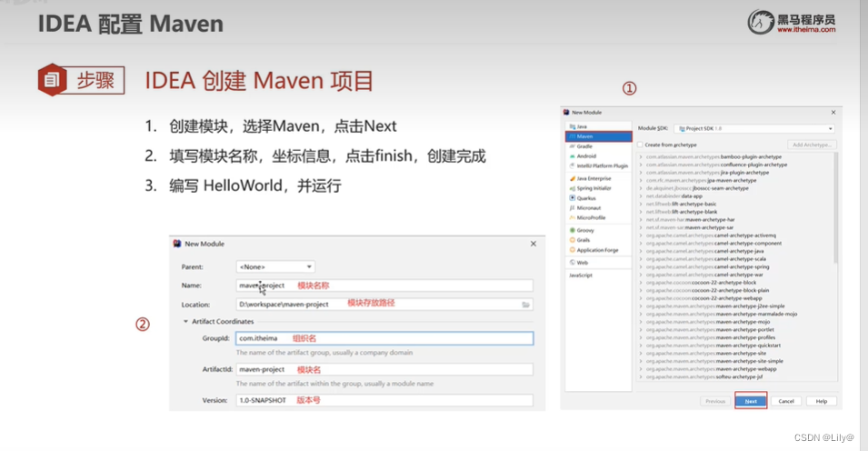Click the Cancel button
This screenshot has width=868, height=451.
[786, 401]
